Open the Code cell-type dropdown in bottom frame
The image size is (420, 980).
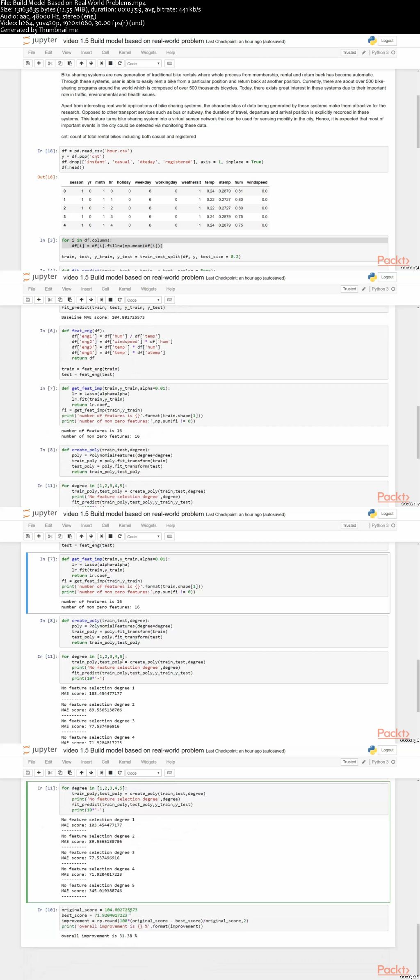143,773
